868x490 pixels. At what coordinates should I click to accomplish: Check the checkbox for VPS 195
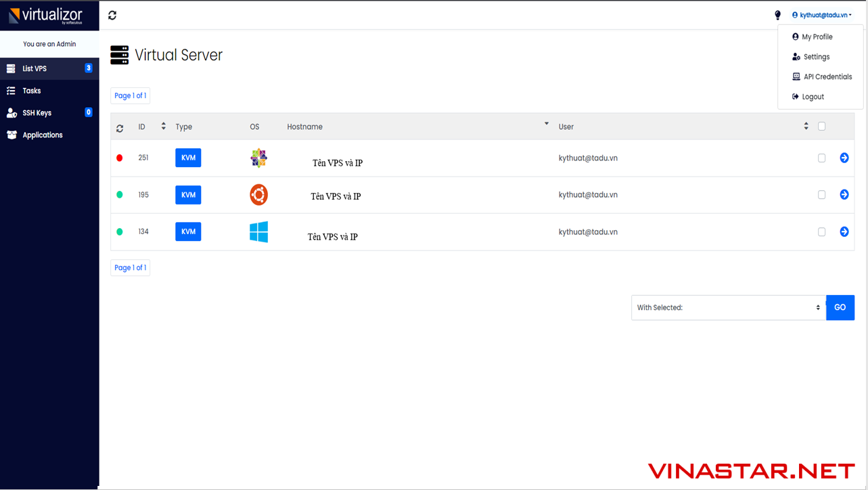click(821, 194)
